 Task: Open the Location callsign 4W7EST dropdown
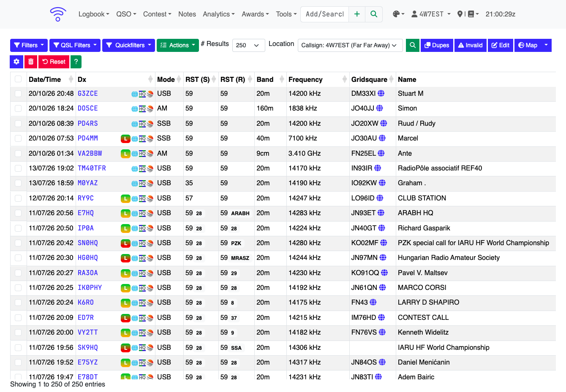(x=350, y=45)
